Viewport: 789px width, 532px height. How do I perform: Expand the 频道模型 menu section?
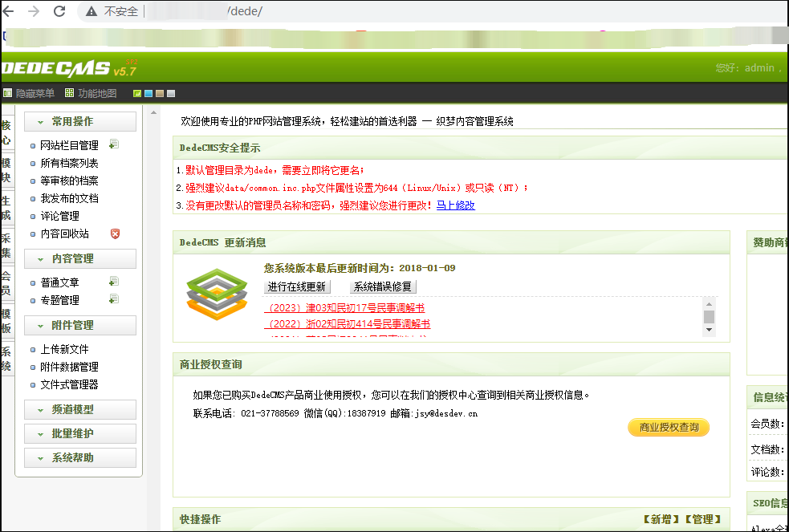[80, 410]
